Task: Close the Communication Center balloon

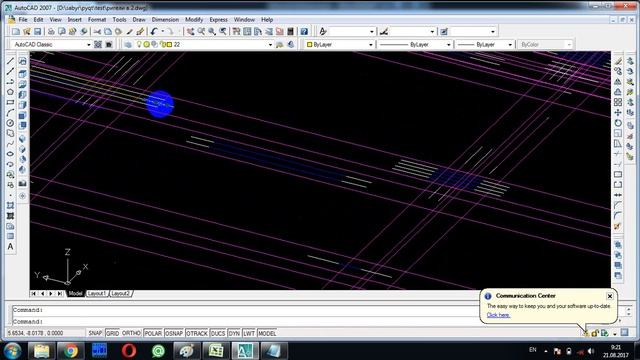Action: (x=609, y=296)
